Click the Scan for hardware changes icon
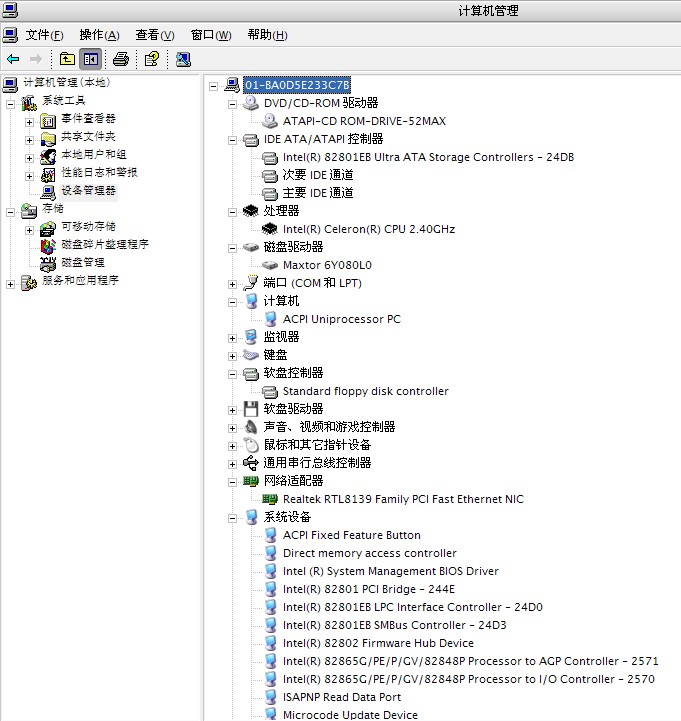Viewport: 681px width, 721px height. [x=183, y=59]
